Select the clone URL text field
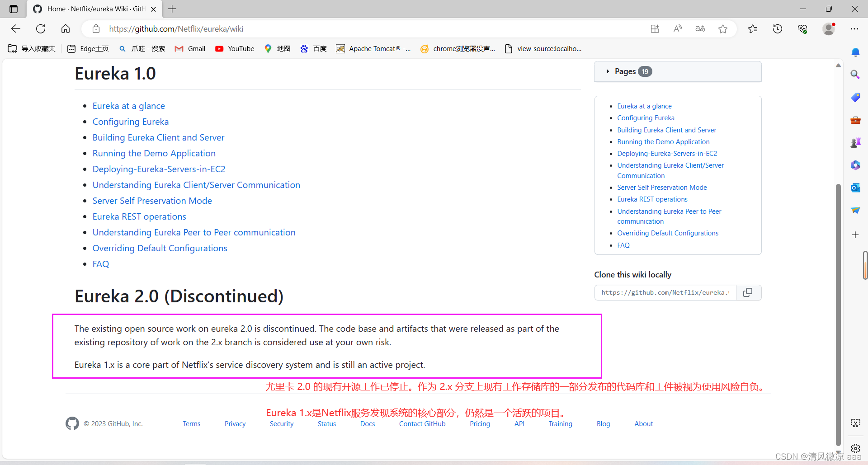Viewport: 868px width, 465px height. click(665, 292)
